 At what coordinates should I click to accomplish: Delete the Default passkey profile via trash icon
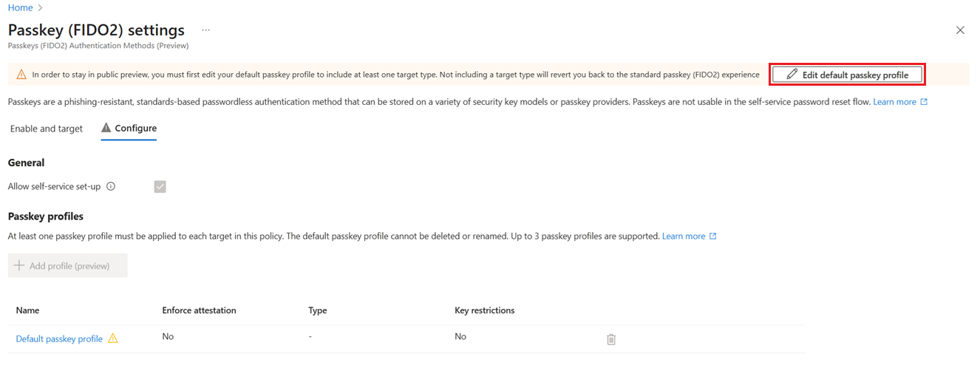pos(611,339)
